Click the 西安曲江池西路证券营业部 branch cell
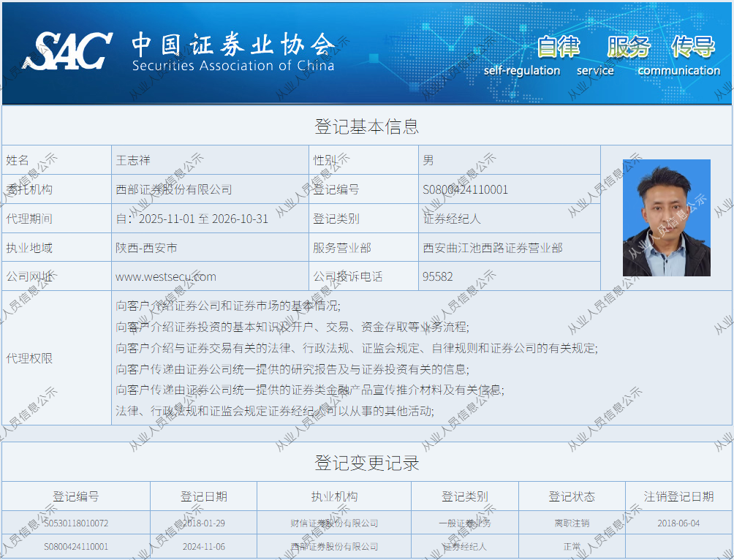Viewport: 734px width, 560px height. (x=493, y=248)
